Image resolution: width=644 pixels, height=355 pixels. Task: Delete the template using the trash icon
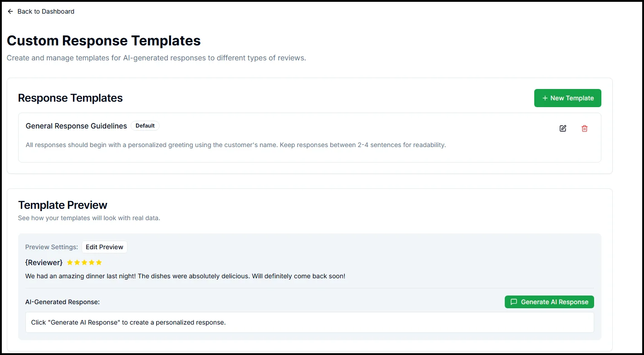pyautogui.click(x=584, y=128)
